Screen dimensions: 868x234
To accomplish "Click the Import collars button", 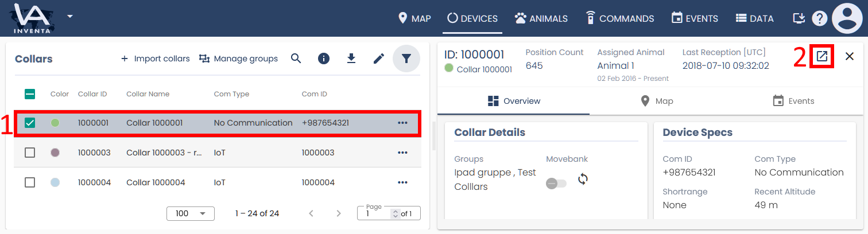I will click(x=156, y=58).
